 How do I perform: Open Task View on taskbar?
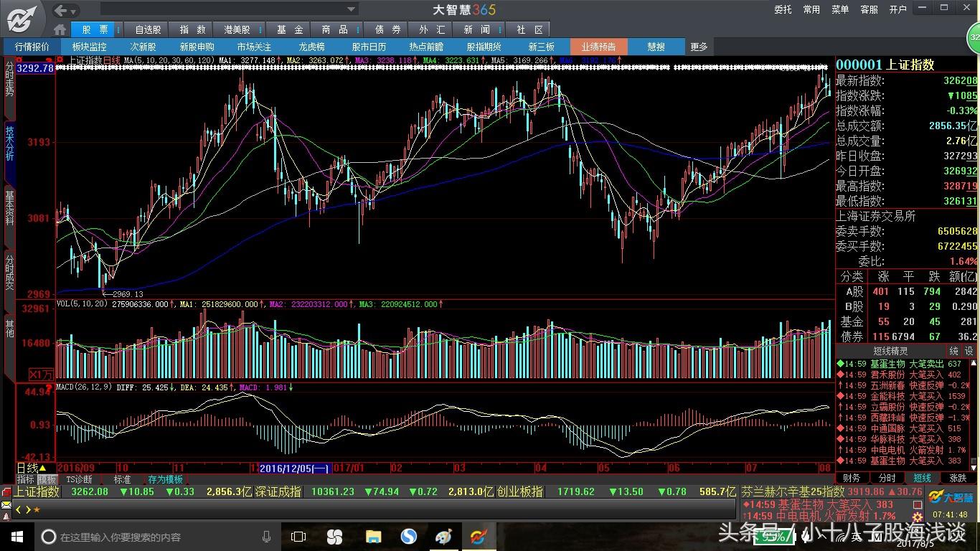[298, 537]
